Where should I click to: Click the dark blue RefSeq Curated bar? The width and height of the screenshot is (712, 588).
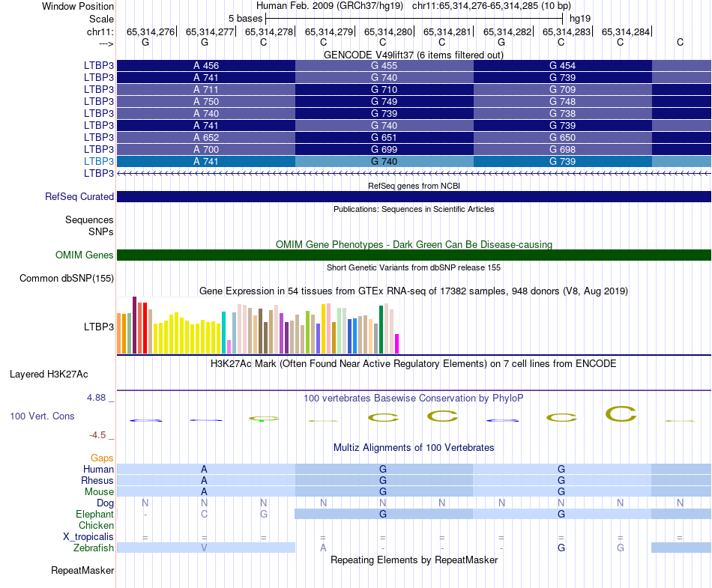[414, 196]
